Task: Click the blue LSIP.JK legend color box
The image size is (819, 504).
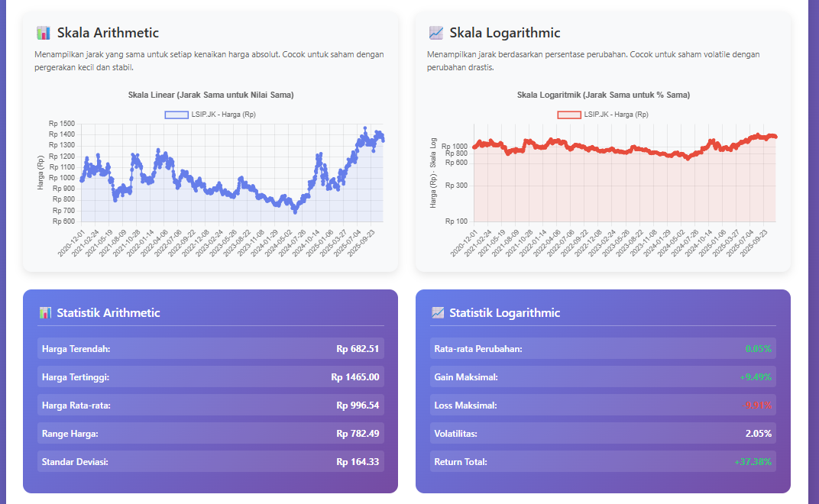Action: [x=176, y=115]
